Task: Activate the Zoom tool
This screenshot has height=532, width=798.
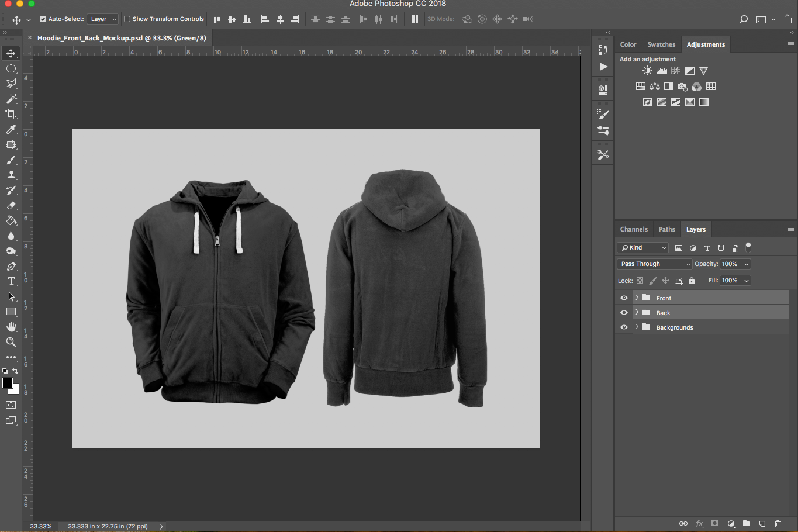Action: tap(11, 342)
